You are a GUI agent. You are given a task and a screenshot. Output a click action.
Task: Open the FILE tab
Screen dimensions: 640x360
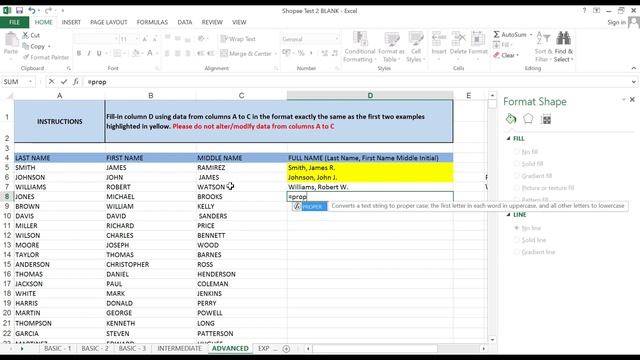tap(14, 22)
